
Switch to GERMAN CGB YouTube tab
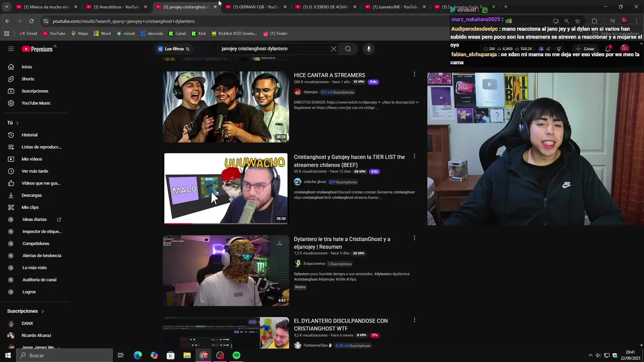tap(256, 7)
